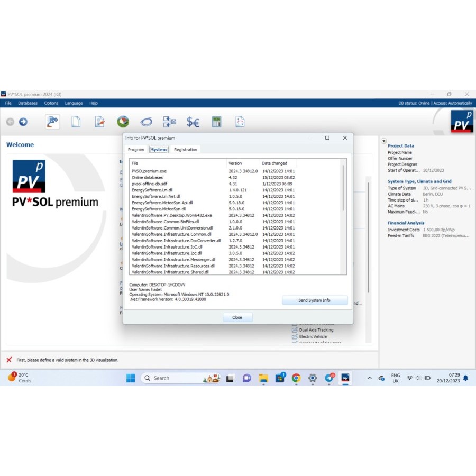This screenshot has height=476, width=476.
Task: Open the Consumption pie chart icon
Action: (123, 122)
